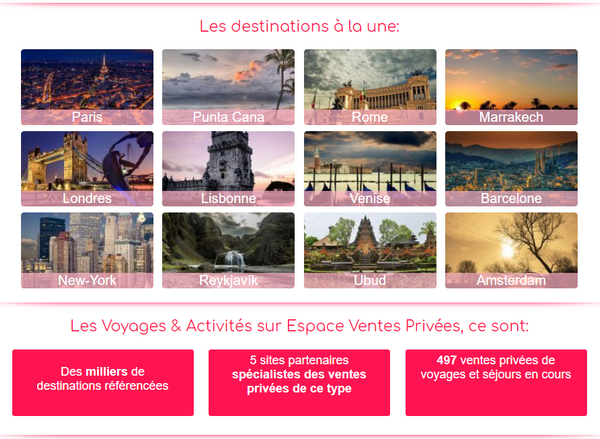This screenshot has height=439, width=600.
Task: Click the 'Les destinations à la une' heading
Action: 299,26
